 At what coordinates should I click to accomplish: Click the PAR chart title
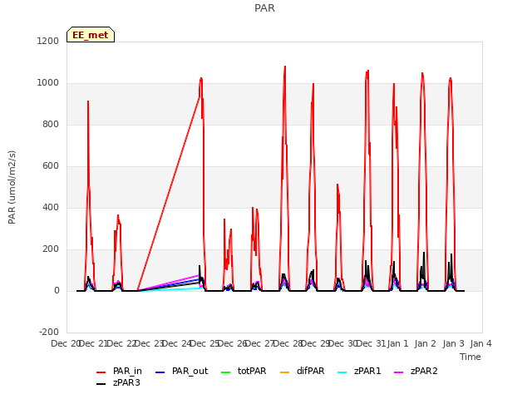[264, 8]
